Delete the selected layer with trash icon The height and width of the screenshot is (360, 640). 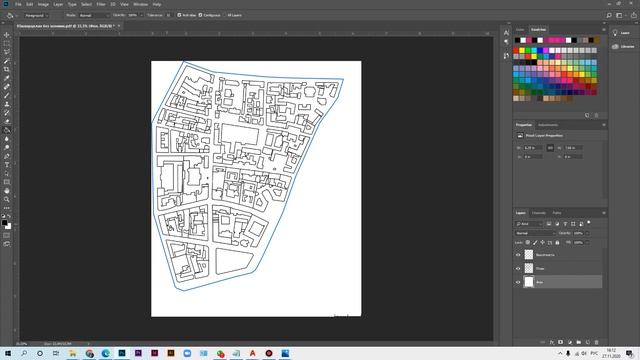[596, 342]
